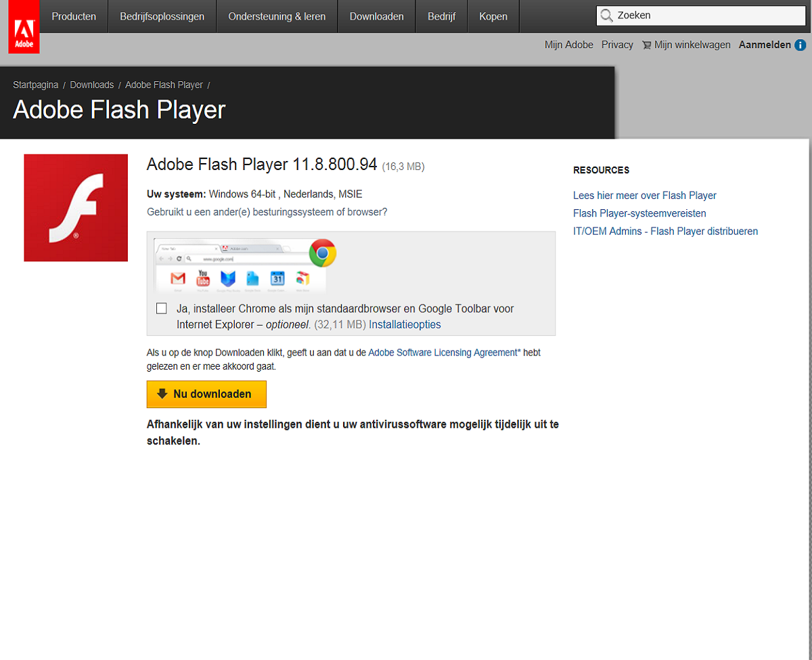This screenshot has height=660, width=812.
Task: Open the Mijn Adobe link
Action: click(569, 45)
